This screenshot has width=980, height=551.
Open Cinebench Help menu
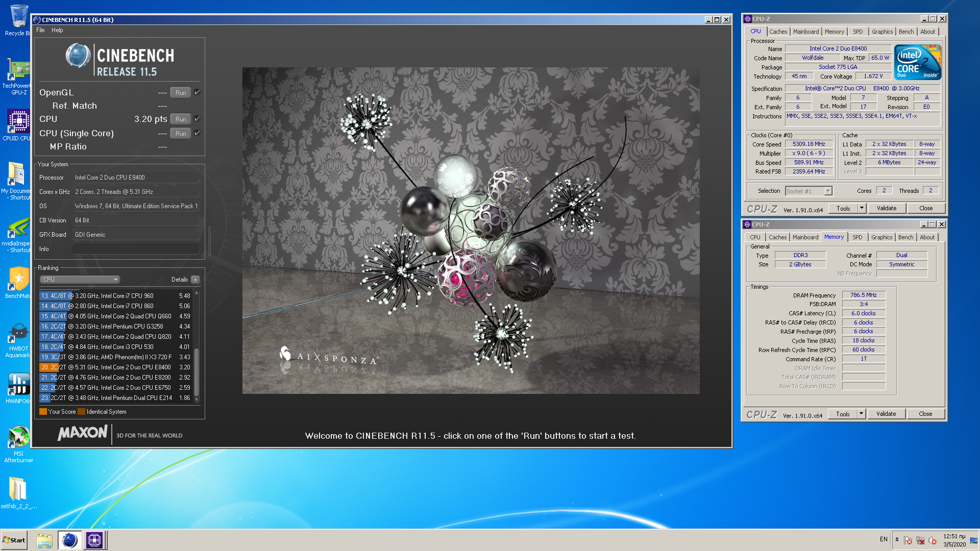tap(57, 30)
